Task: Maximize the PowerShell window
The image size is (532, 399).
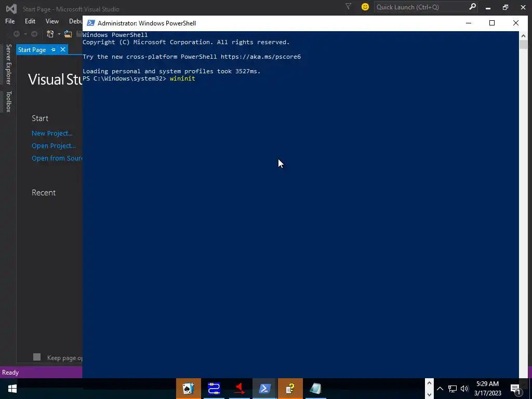Action: point(492,23)
